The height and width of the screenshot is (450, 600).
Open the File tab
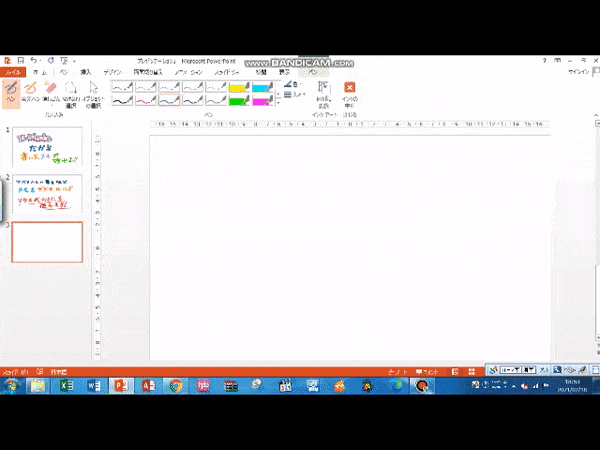[x=13, y=72]
